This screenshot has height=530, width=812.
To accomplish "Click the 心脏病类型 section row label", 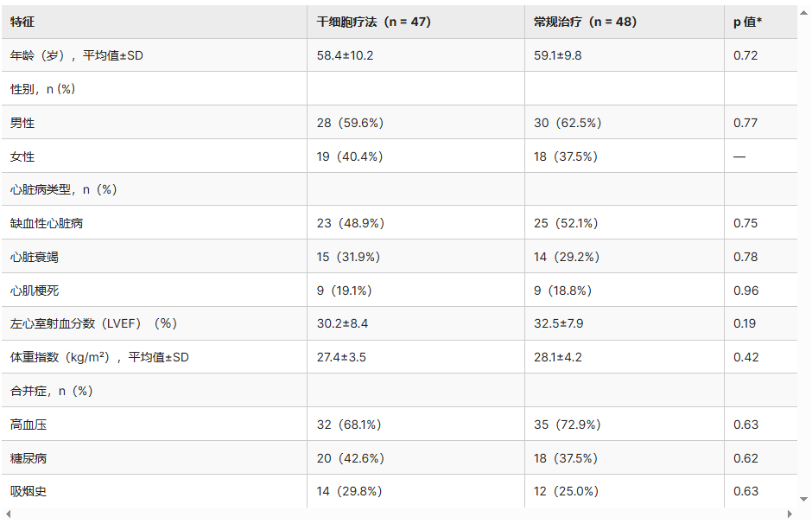I will pos(63,189).
